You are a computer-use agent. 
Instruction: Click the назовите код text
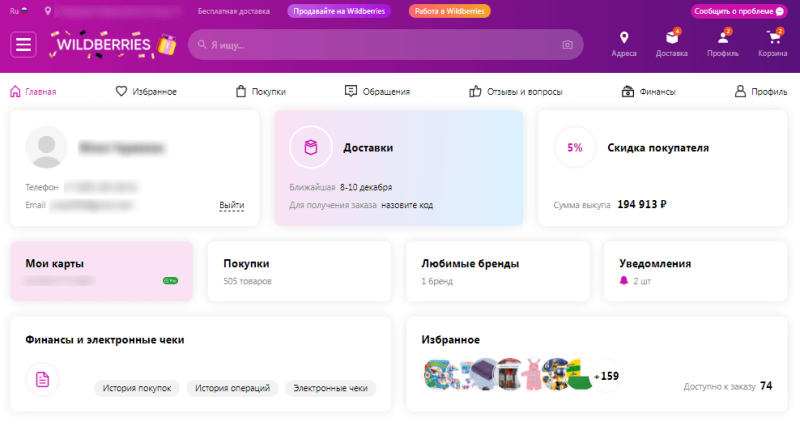[x=407, y=205]
